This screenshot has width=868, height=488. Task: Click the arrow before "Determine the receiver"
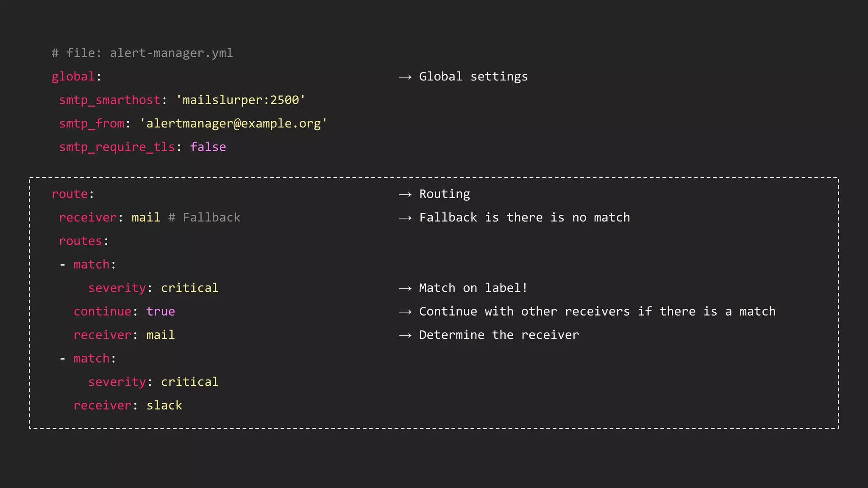pyautogui.click(x=405, y=335)
